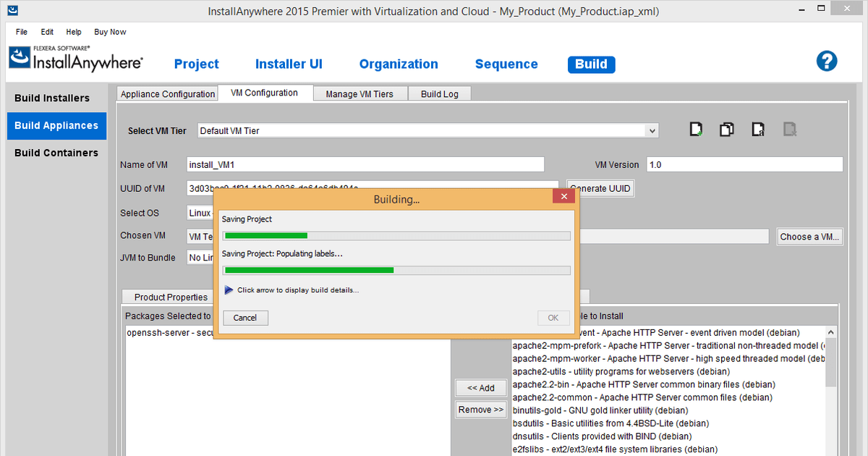The height and width of the screenshot is (456, 868).
Task: Click the Choose a VM button
Action: tap(809, 236)
